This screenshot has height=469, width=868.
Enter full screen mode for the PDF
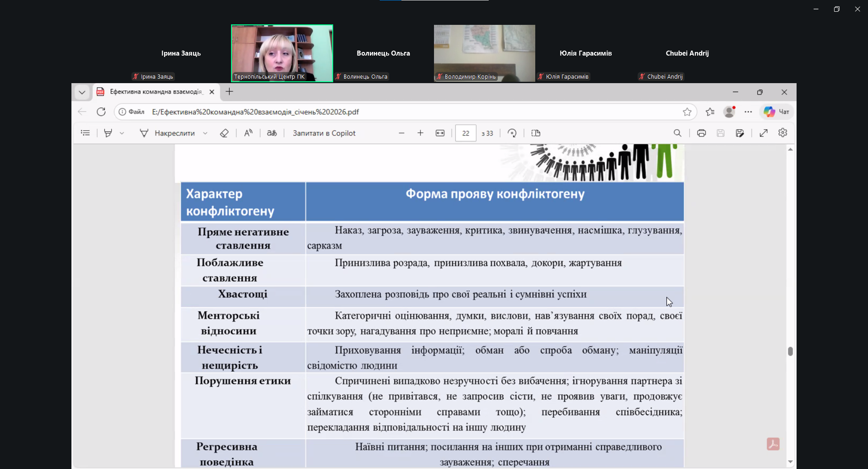(764, 133)
